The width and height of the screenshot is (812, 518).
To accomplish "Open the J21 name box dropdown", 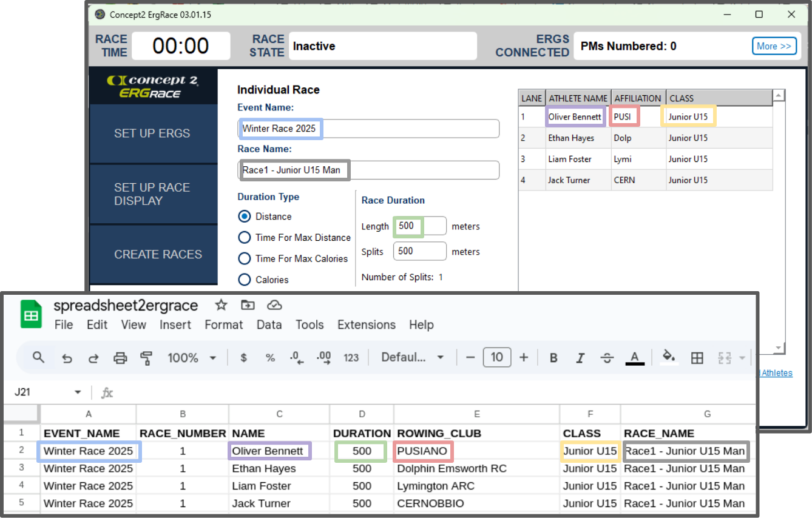I will click(78, 392).
